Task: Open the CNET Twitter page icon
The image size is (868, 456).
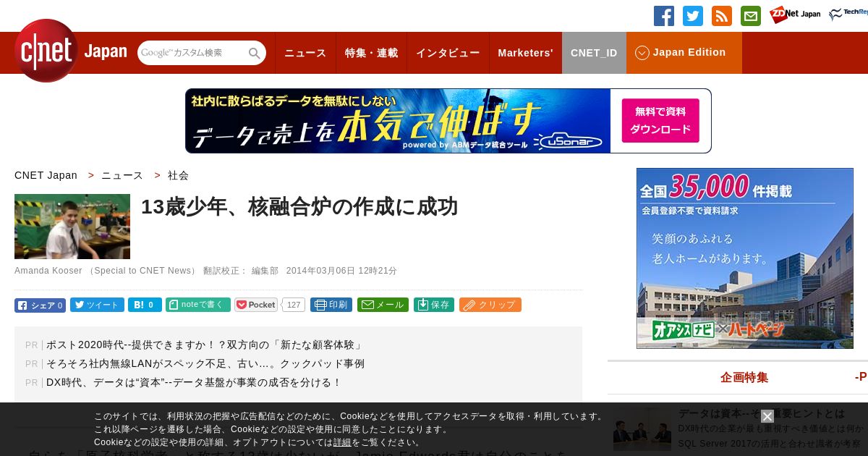Action: point(693,16)
